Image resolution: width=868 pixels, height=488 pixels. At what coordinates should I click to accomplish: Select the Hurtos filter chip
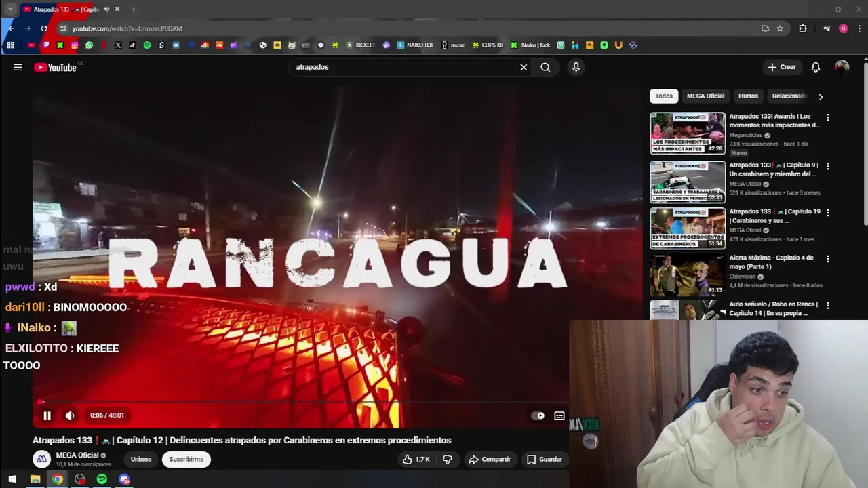748,96
